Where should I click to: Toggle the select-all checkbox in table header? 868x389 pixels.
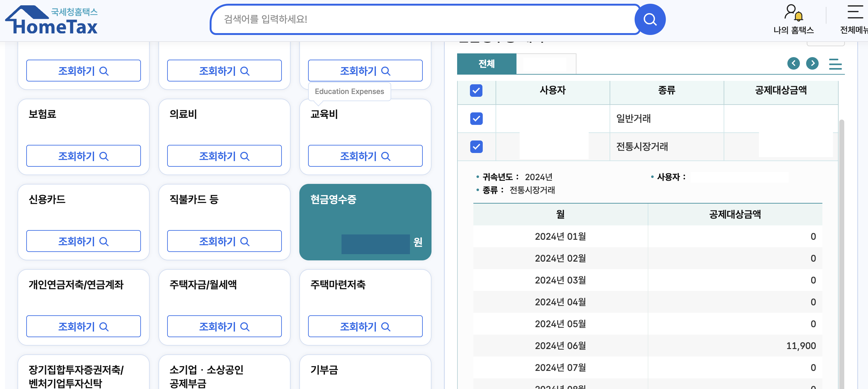pos(476,90)
